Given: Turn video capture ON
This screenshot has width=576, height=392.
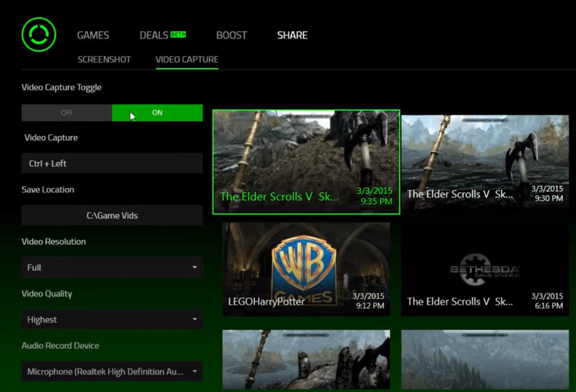Looking at the screenshot, I should coord(157,113).
